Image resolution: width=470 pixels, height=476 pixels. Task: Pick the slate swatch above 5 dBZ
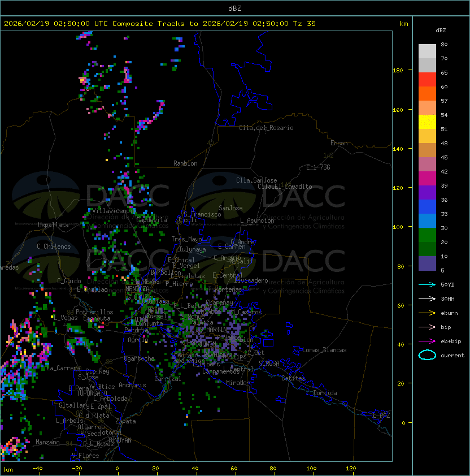427,263
